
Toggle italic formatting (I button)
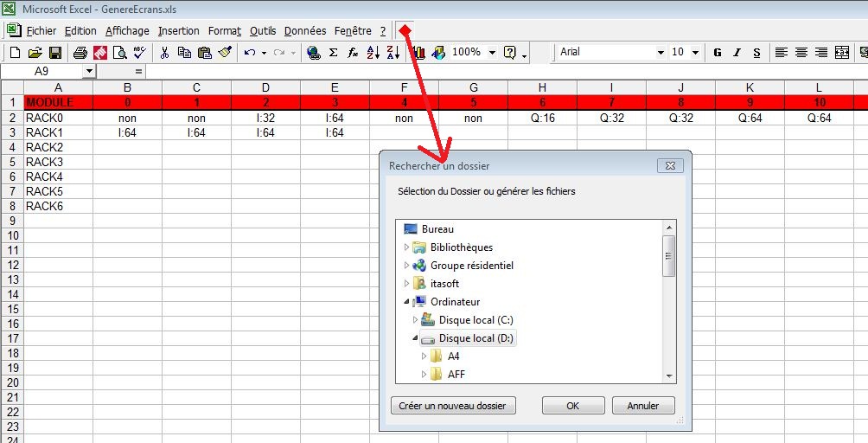(x=737, y=53)
